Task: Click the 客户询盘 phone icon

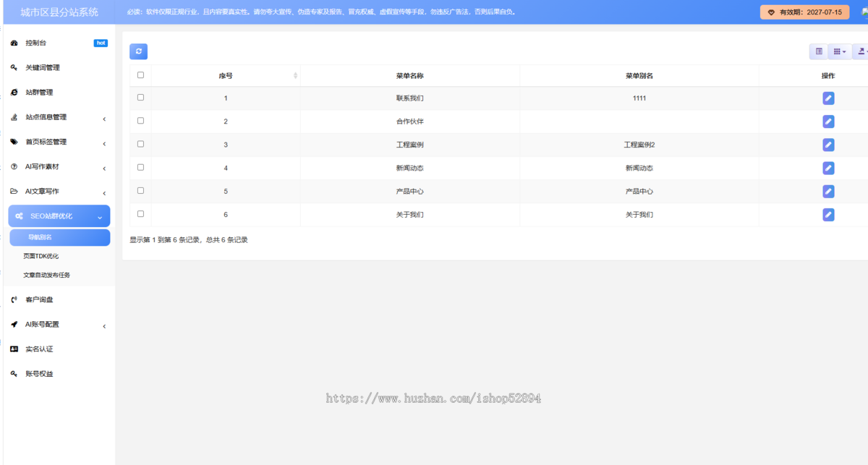Action: [x=14, y=299]
